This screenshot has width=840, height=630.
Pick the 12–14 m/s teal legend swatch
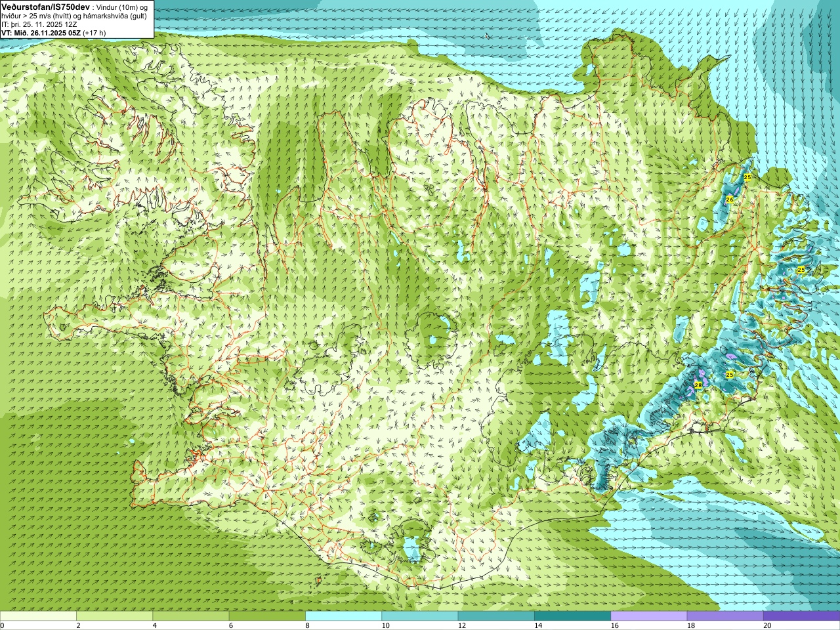point(496,616)
